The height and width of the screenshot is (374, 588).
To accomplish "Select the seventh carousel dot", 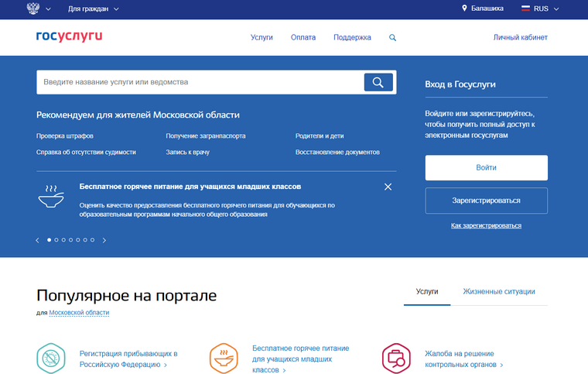I will click(x=92, y=240).
